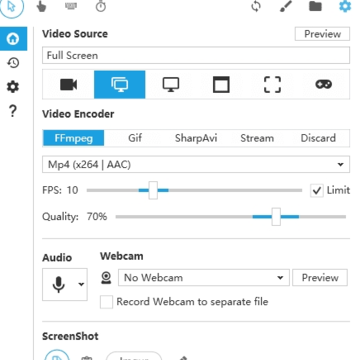
Task: Click the refresh arrows icon
Action: pyautogui.click(x=256, y=6)
